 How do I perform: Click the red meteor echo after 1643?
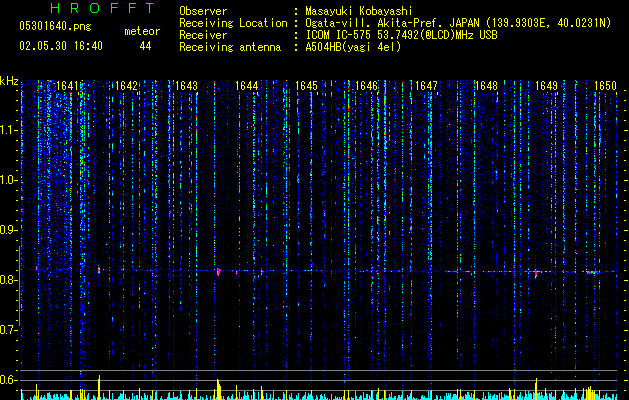pos(218,272)
